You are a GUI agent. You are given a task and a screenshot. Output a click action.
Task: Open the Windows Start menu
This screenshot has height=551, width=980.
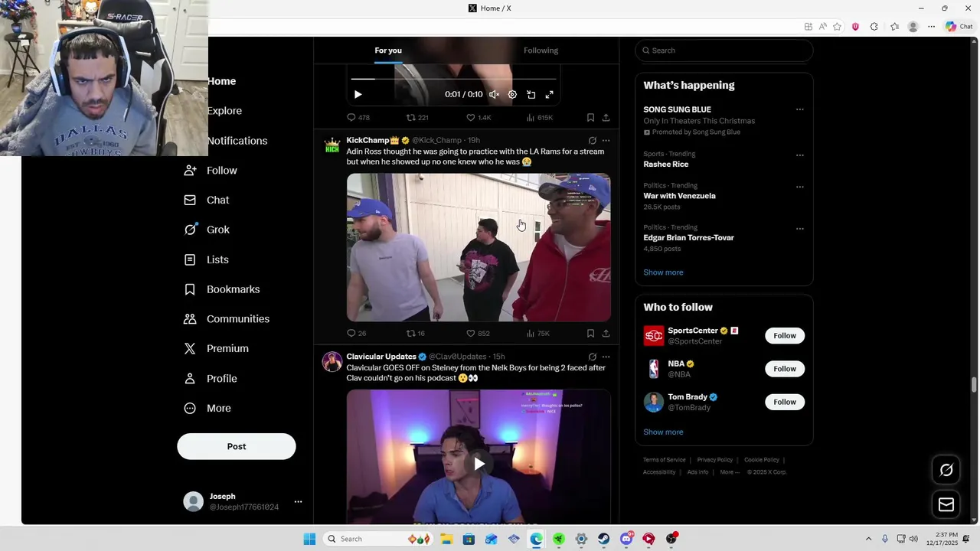(309, 539)
